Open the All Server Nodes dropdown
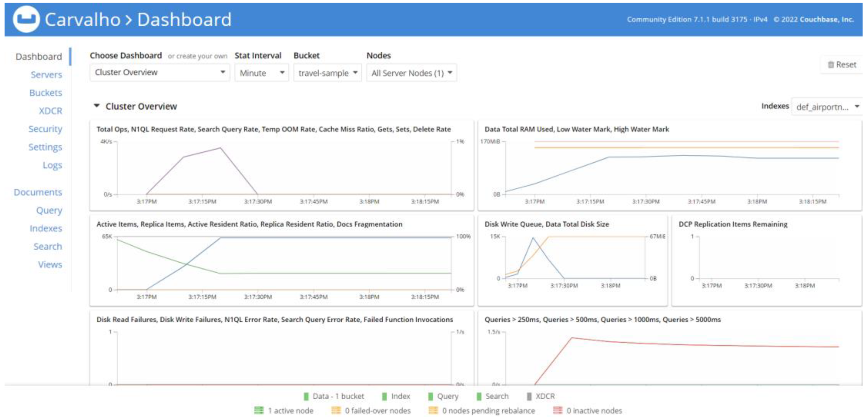The image size is (868, 417). coord(411,73)
